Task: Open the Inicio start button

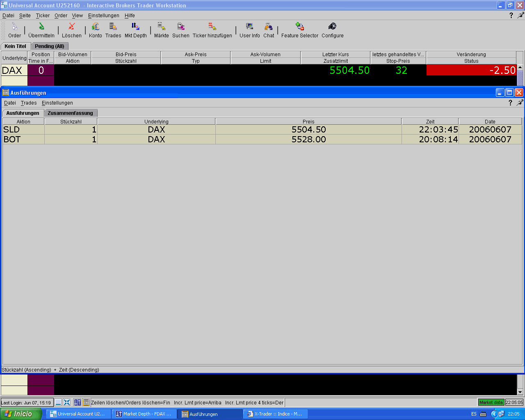Action: (21, 414)
